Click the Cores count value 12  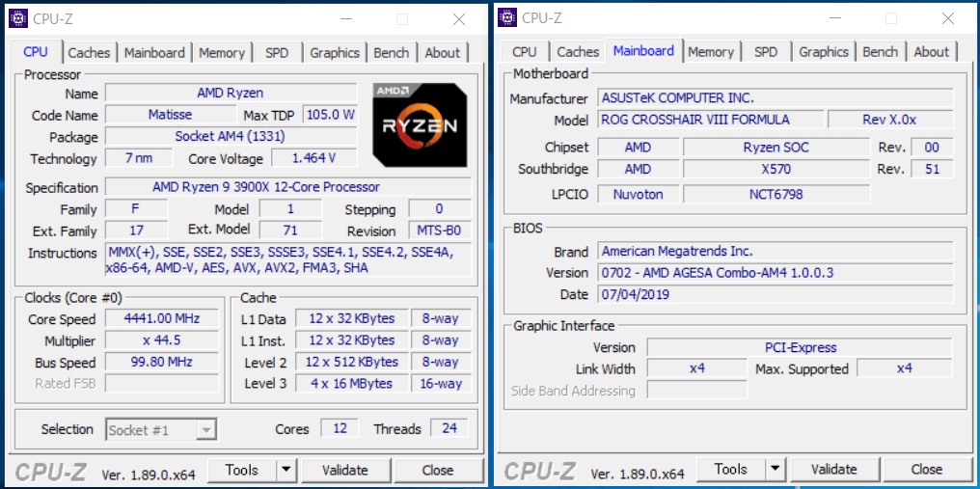click(340, 428)
